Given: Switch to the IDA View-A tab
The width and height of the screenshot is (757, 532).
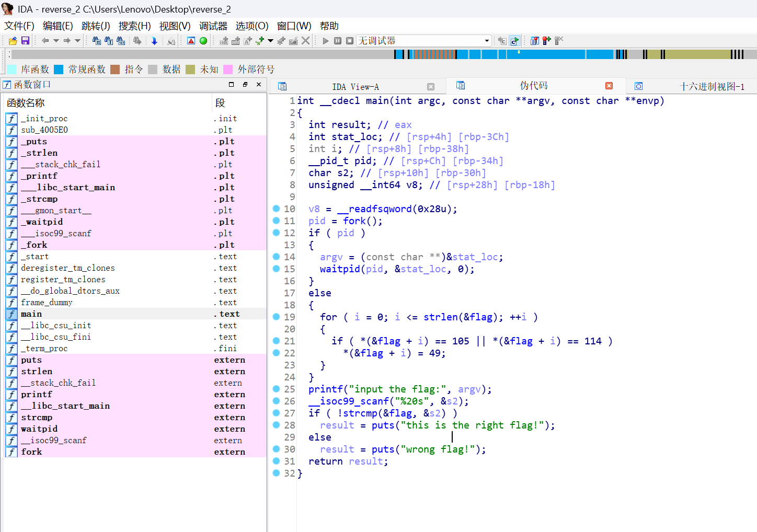Looking at the screenshot, I should click(355, 87).
